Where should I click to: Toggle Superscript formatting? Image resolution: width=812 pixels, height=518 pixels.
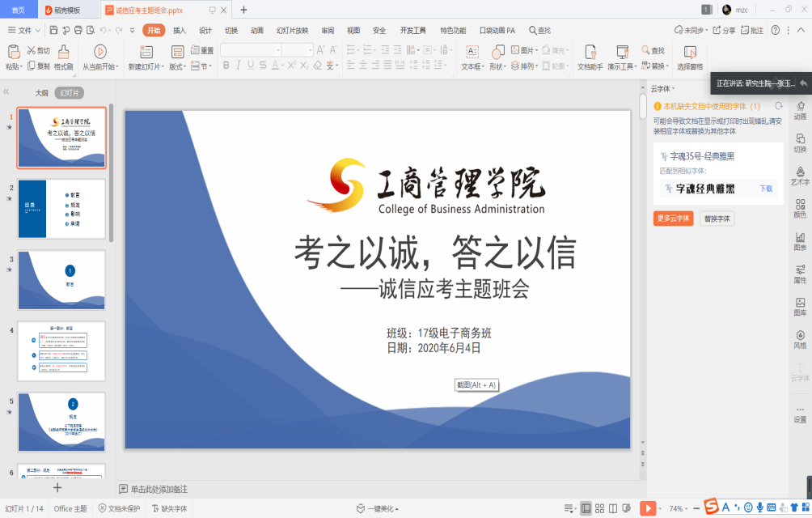point(291,66)
